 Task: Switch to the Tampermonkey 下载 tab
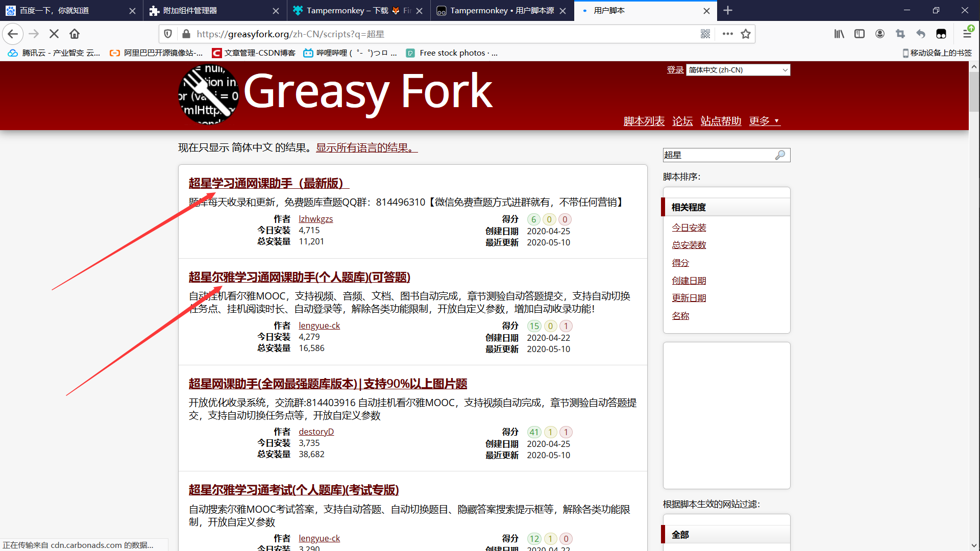point(352,10)
